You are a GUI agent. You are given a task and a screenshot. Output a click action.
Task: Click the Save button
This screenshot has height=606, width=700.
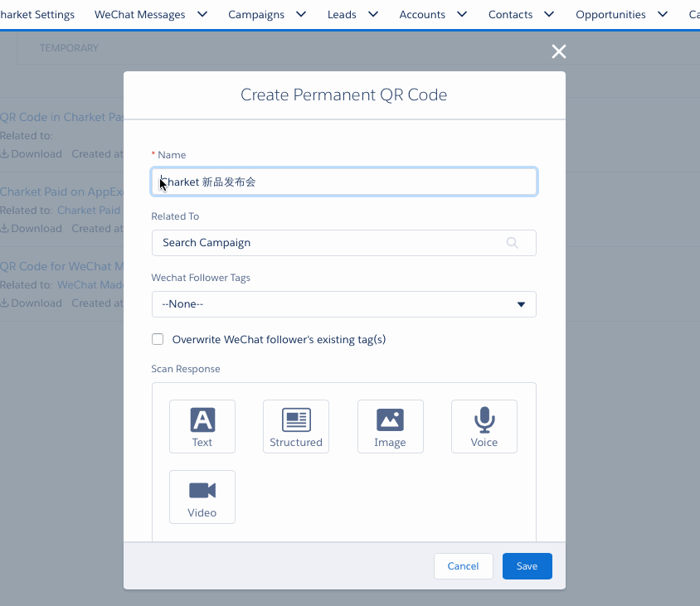pyautogui.click(x=527, y=566)
